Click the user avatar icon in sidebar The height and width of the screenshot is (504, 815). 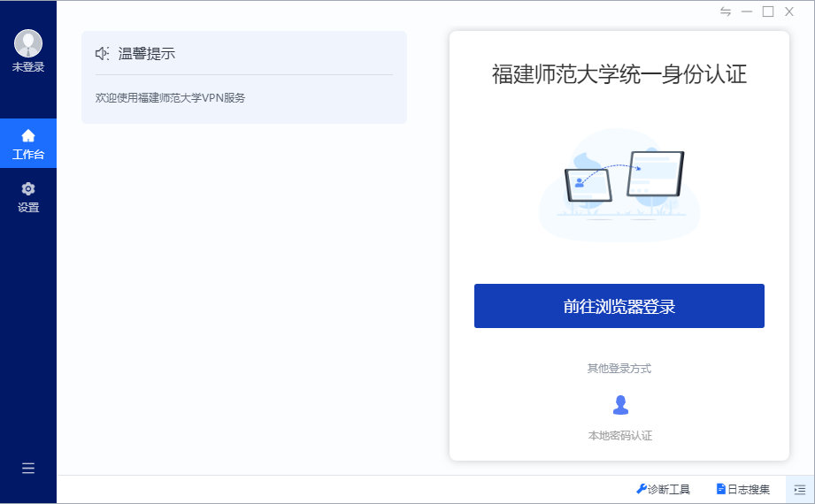(x=28, y=43)
